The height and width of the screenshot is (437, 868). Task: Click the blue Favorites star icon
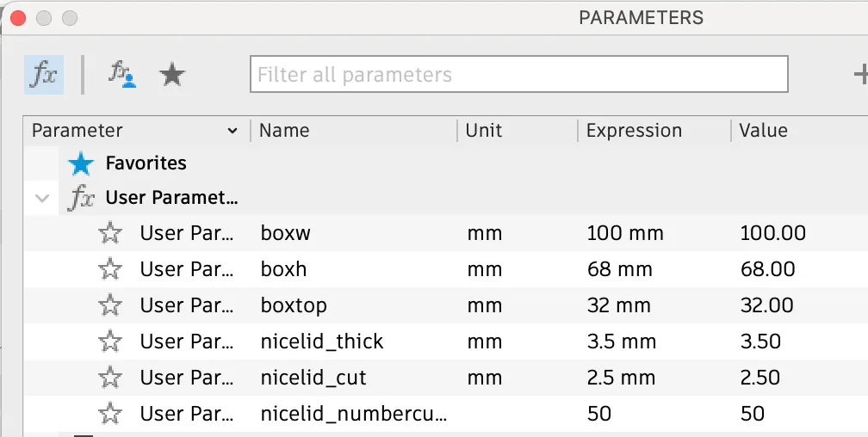pyautogui.click(x=81, y=163)
